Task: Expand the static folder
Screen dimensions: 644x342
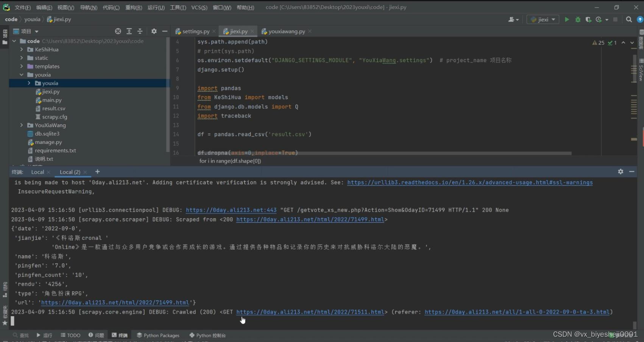Action: 22,58
